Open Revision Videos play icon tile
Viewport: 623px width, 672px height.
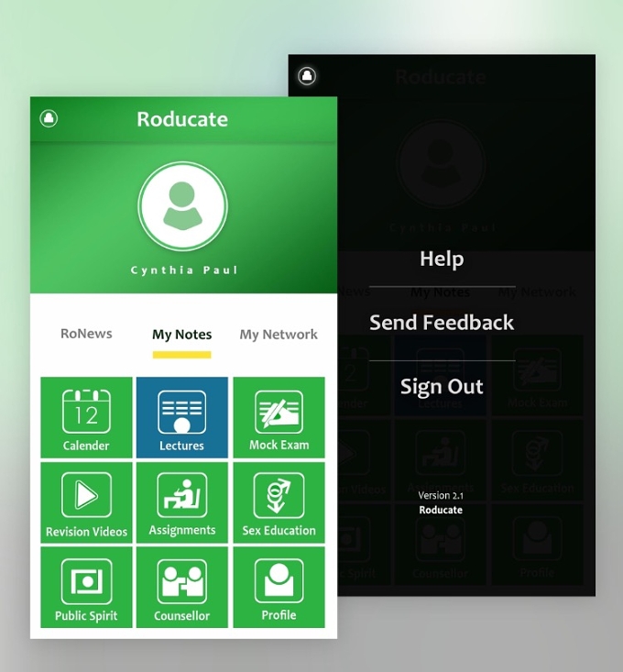(x=86, y=502)
